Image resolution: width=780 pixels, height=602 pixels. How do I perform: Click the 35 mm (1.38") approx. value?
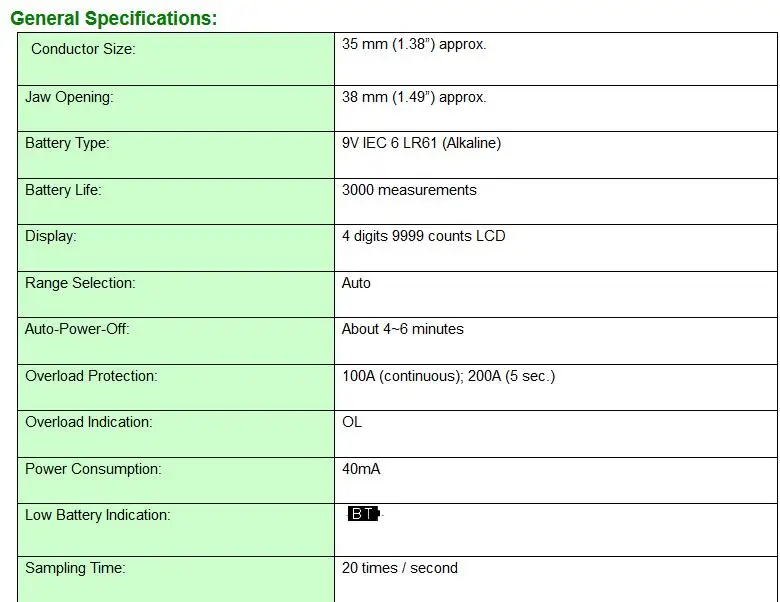click(414, 44)
